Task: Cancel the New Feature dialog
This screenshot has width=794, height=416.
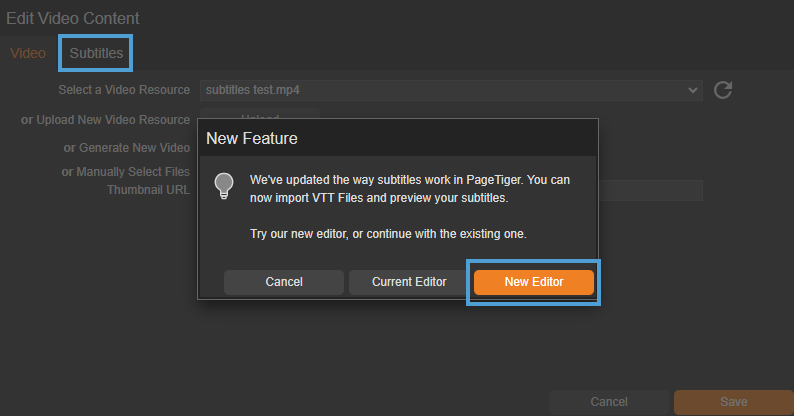Action: (284, 282)
